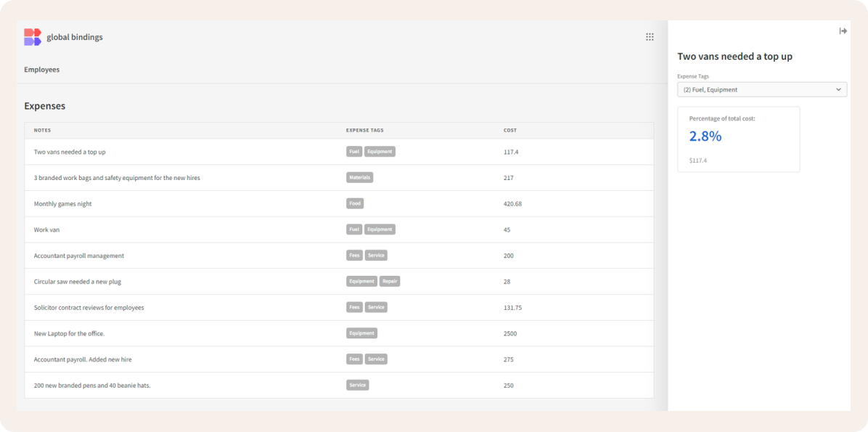Open the New Laptop for the office expense
The height and width of the screenshot is (432, 868).
coord(70,333)
